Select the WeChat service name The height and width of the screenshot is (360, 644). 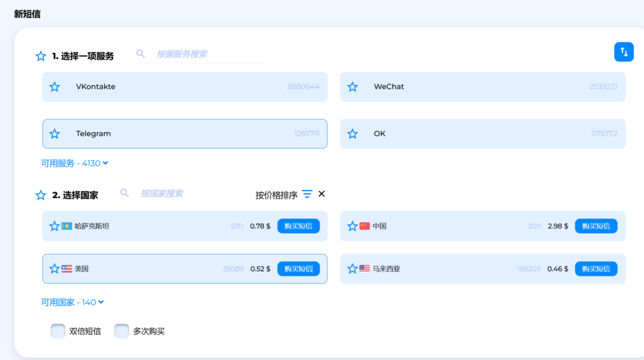point(389,87)
